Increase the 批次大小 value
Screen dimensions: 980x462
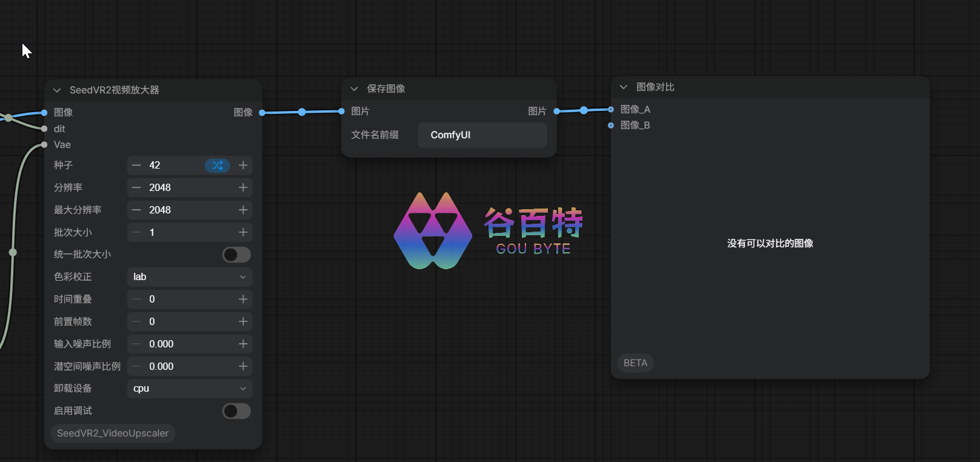243,232
